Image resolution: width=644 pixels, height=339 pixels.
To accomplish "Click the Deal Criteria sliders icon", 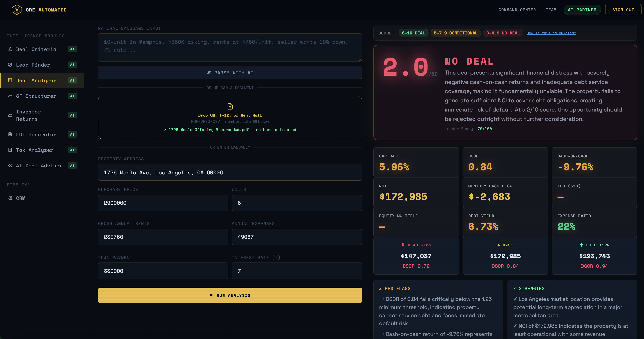I will [10, 49].
